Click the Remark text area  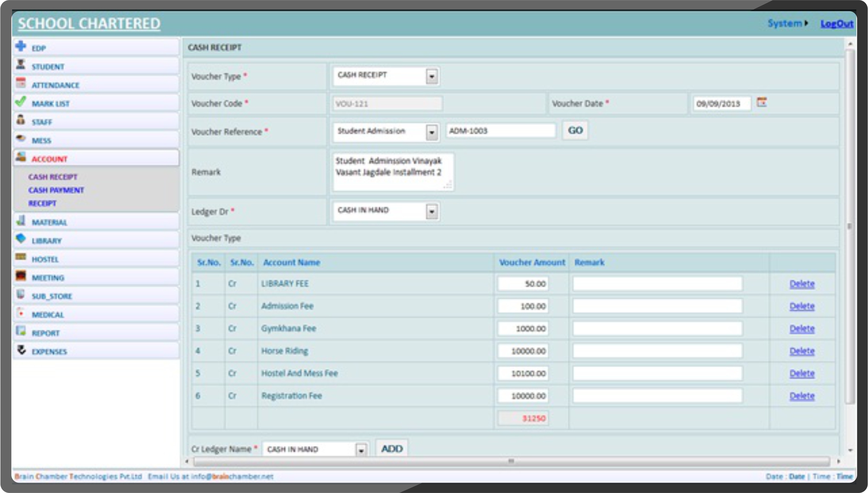[393, 172]
